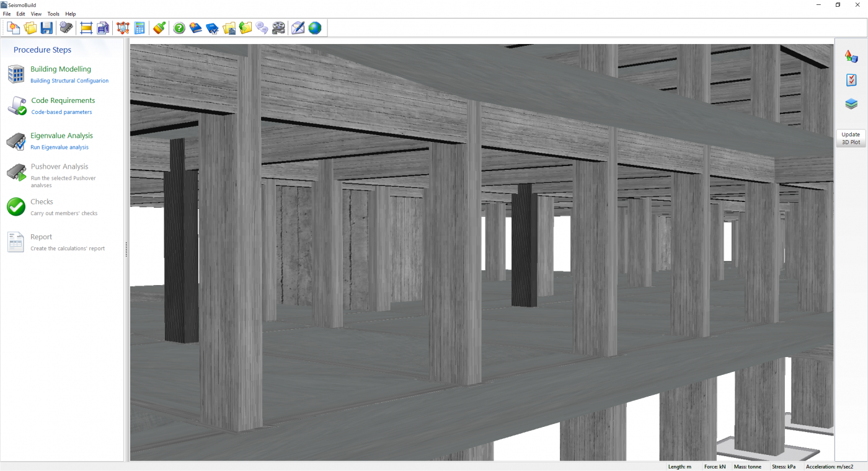Click the film reel video icon

(278, 28)
